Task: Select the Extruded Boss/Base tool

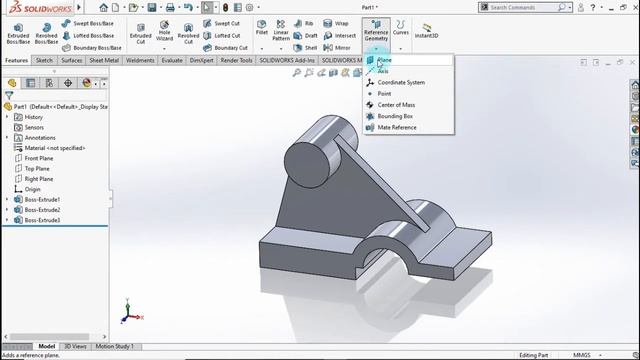Action: pos(18,33)
